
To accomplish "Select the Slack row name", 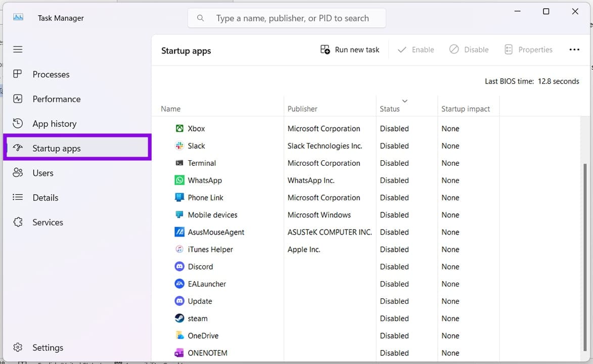I will [196, 146].
